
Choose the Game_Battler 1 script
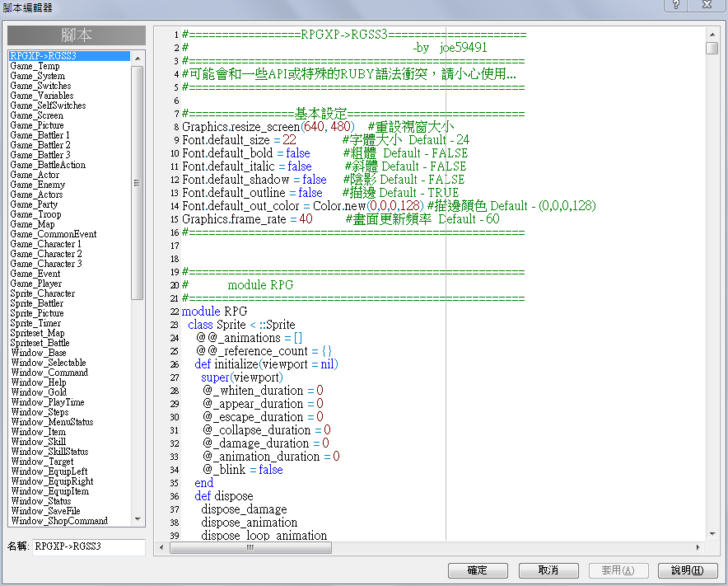click(x=40, y=135)
